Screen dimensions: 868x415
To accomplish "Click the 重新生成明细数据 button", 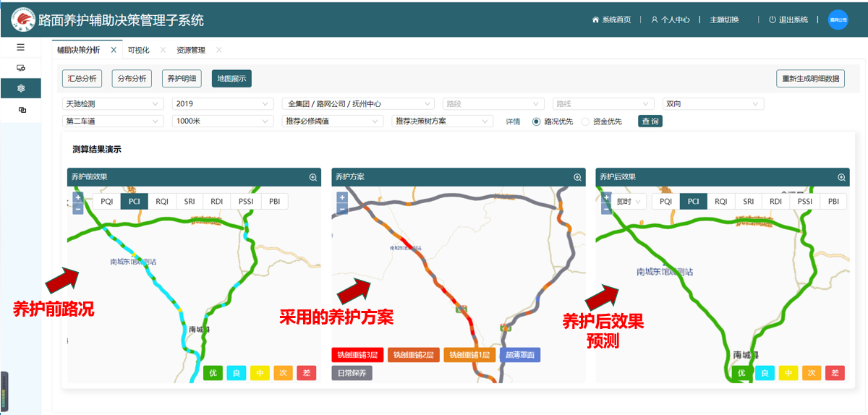I will point(810,79).
